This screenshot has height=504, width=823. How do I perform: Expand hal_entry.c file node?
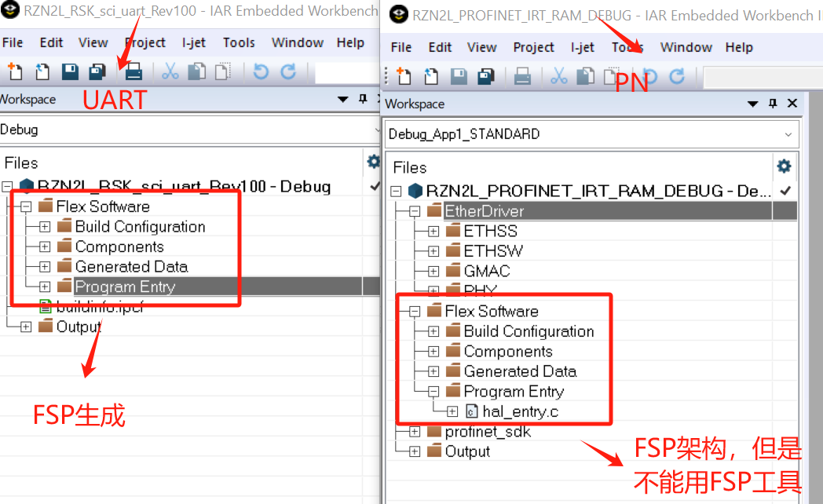click(x=452, y=411)
